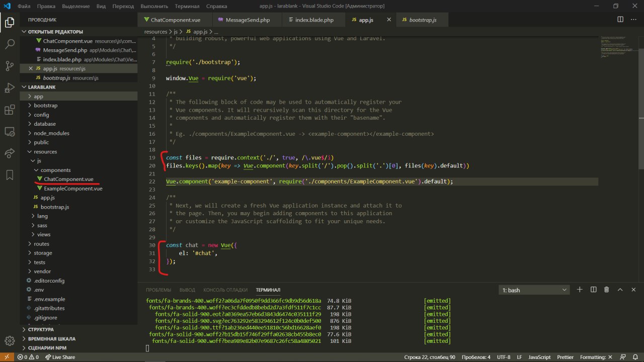Open .gitignore in the file tree
This screenshot has height=362, width=644.
coord(78,318)
